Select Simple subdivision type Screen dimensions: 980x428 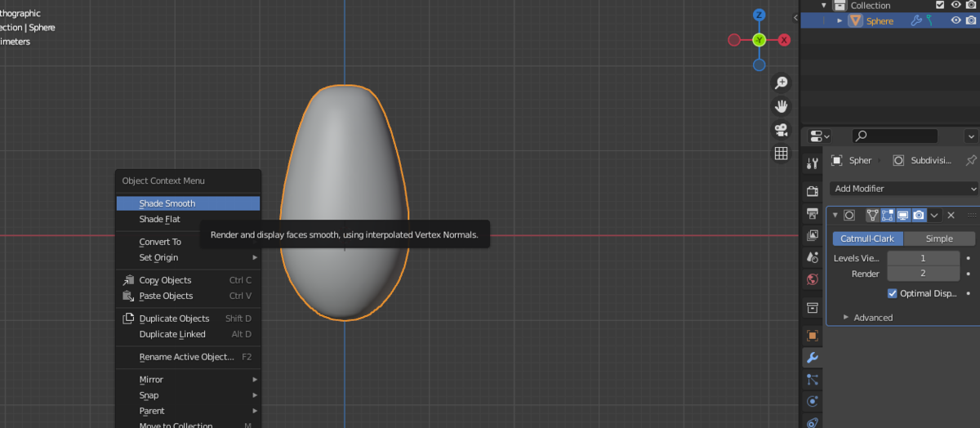pyautogui.click(x=939, y=239)
